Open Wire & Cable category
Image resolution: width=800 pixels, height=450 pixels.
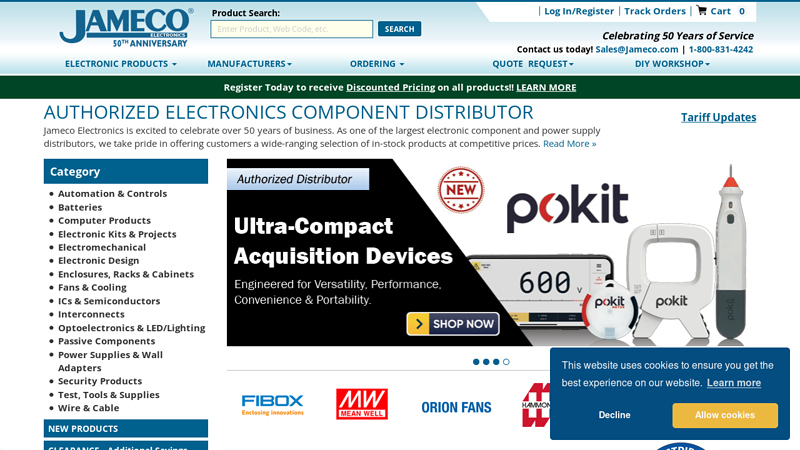(x=88, y=408)
